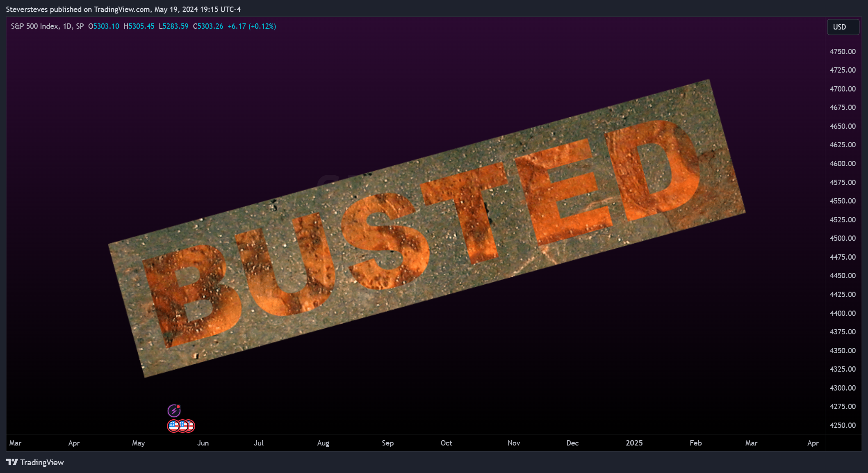This screenshot has height=473, width=868.
Task: Click the 4250.00 price axis label
Action: 843,425
